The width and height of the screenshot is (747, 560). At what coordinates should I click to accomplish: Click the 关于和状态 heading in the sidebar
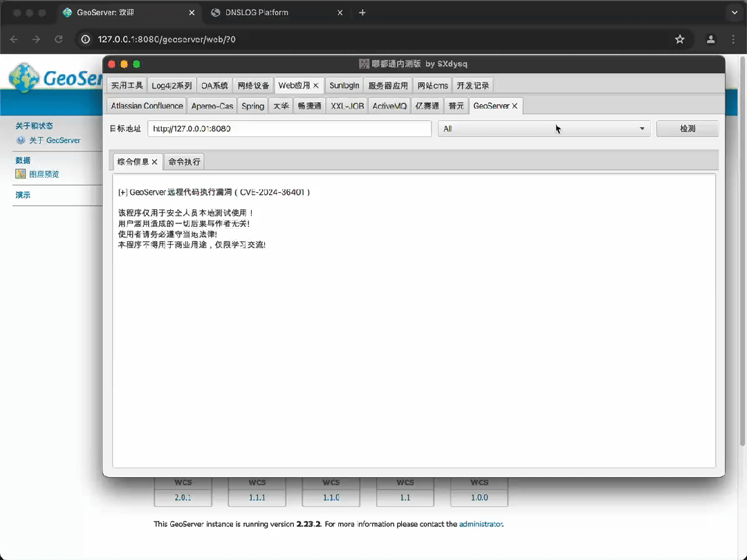[x=35, y=126]
